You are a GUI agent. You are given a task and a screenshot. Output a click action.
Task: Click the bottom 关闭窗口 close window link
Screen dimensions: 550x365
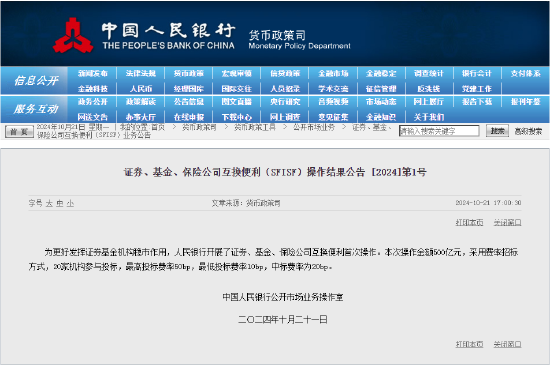508,344
